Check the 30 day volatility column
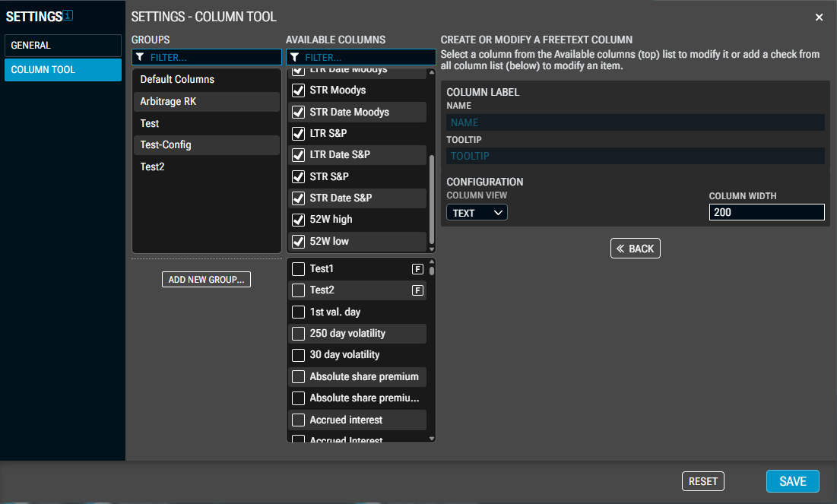 [x=299, y=355]
